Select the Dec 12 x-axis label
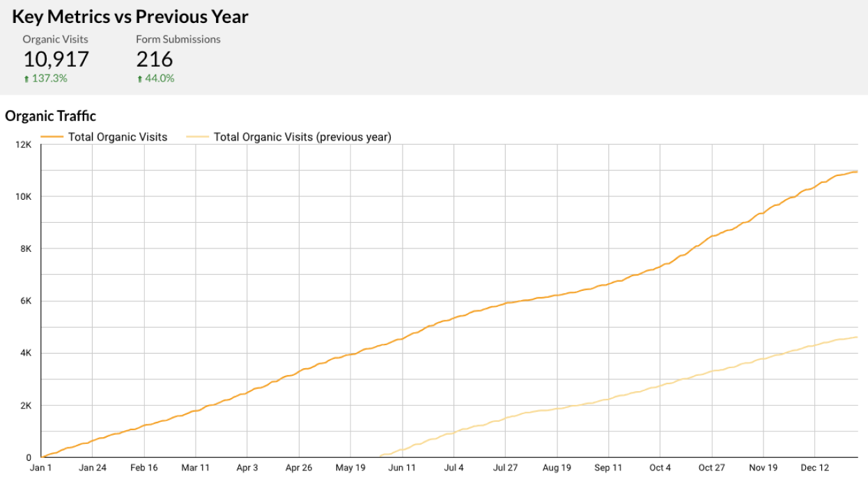Screen dimensions: 868x483 [x=814, y=468]
